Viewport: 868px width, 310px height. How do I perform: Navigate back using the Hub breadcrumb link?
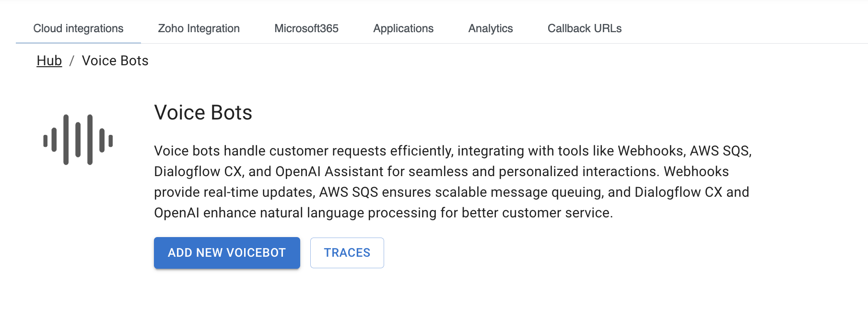(49, 60)
